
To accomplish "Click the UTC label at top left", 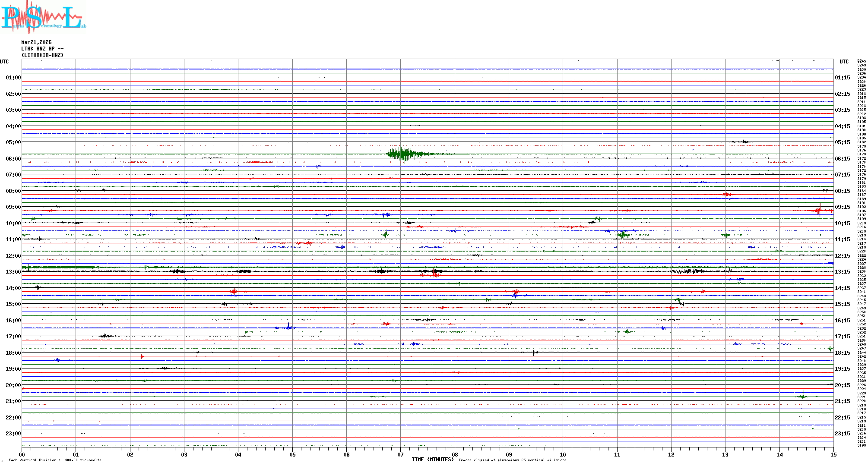I will point(4,62).
